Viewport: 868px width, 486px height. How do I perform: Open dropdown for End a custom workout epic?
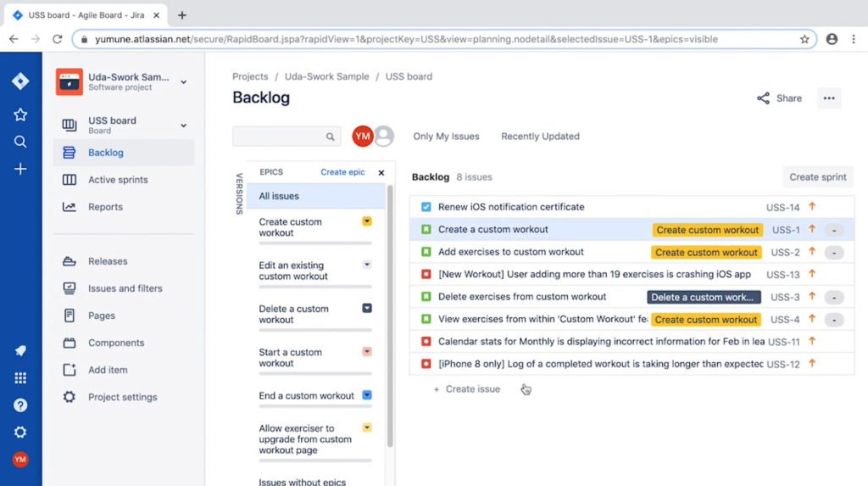click(367, 395)
